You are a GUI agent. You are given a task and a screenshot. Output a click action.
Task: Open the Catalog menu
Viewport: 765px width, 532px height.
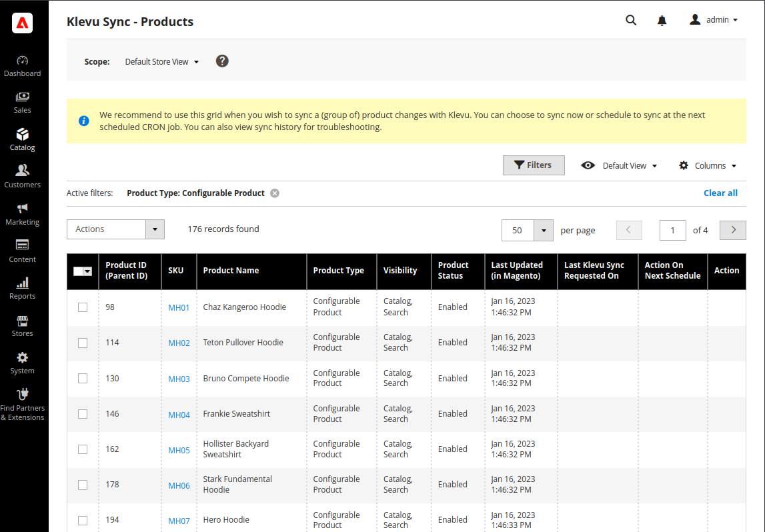[23, 140]
